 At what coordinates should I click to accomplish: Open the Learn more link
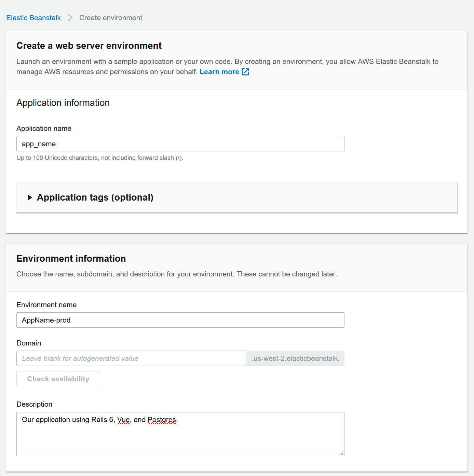[219, 72]
